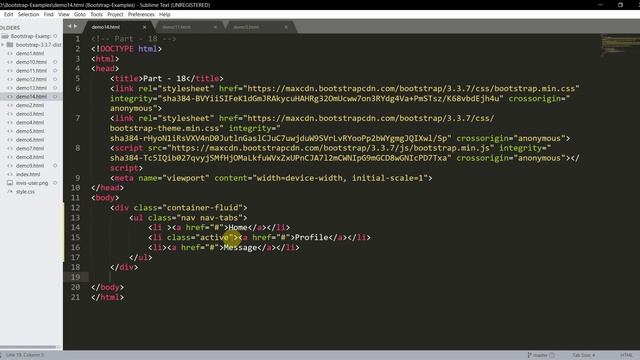
Task: Click git status badge beside demo11.html
Action: 55,71
